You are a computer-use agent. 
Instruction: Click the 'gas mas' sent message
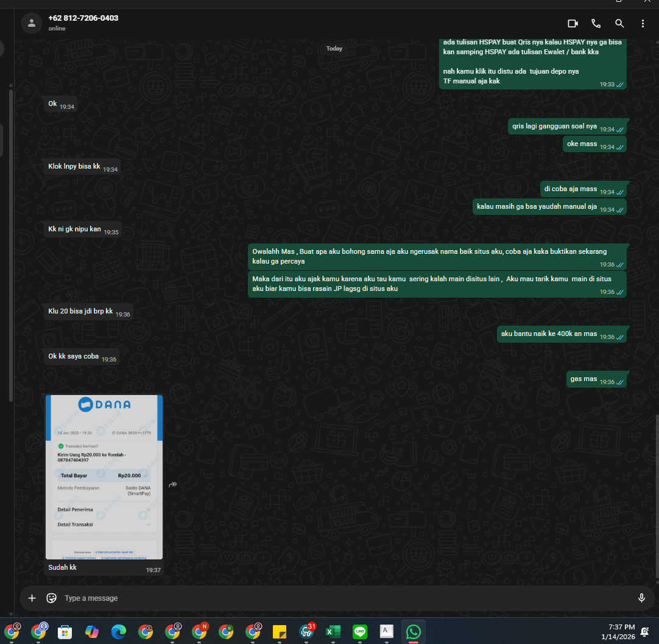click(596, 379)
